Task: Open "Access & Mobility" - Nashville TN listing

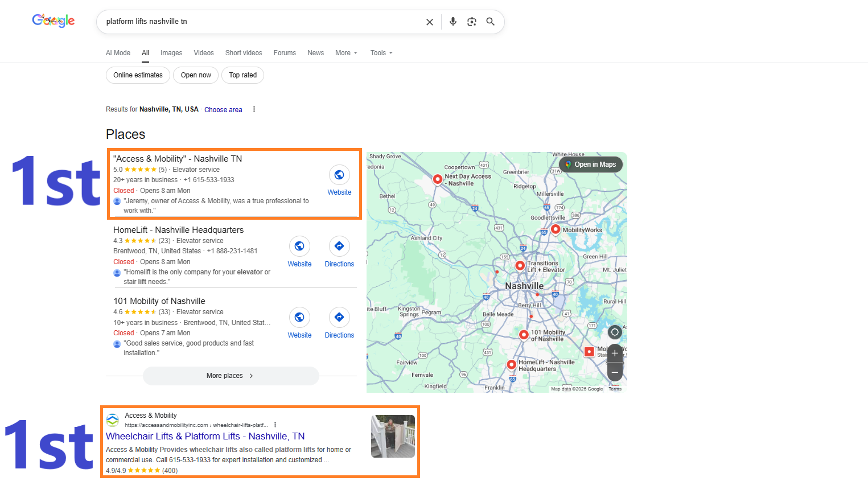Action: 178,159
